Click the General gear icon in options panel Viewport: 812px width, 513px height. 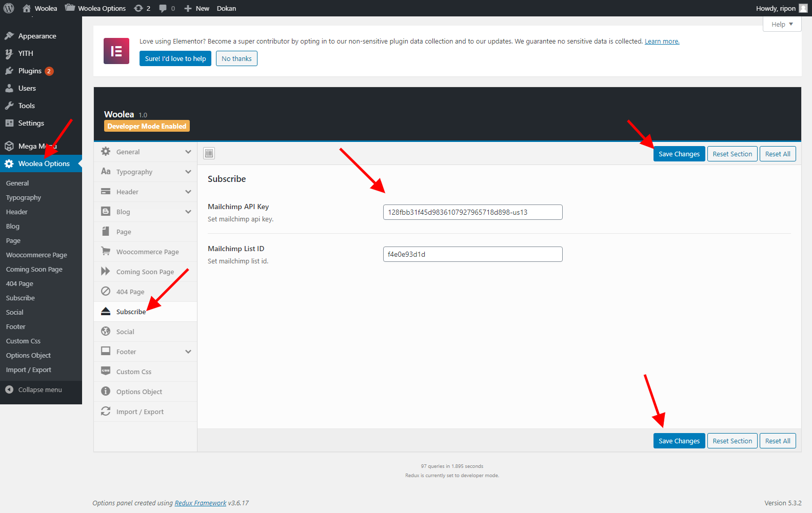(x=106, y=151)
